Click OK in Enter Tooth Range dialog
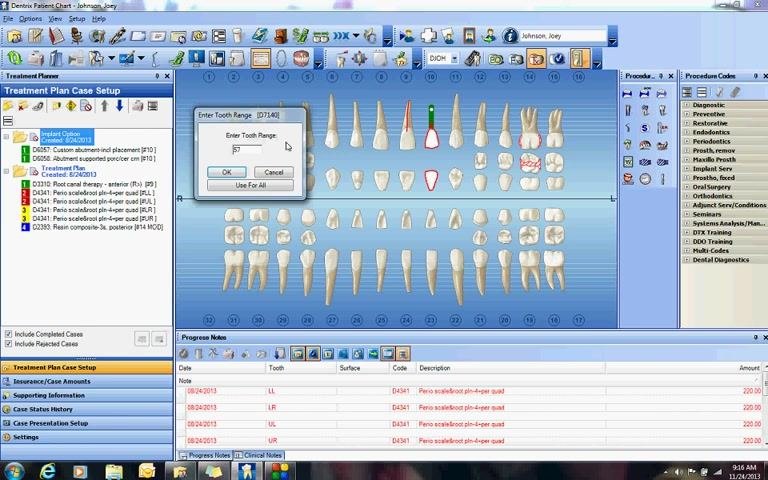This screenshot has width=768, height=480. point(227,172)
